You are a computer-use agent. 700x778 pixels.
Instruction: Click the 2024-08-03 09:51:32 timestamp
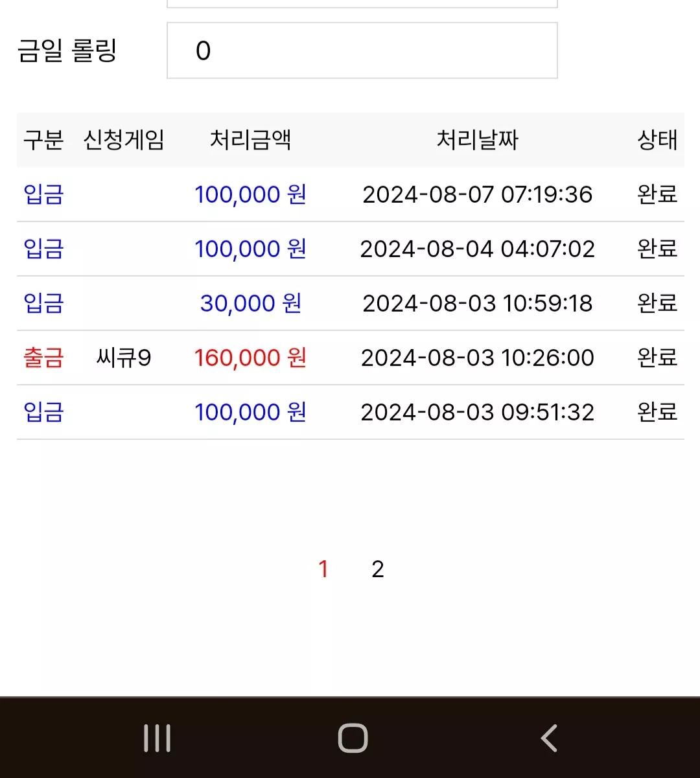(x=478, y=412)
